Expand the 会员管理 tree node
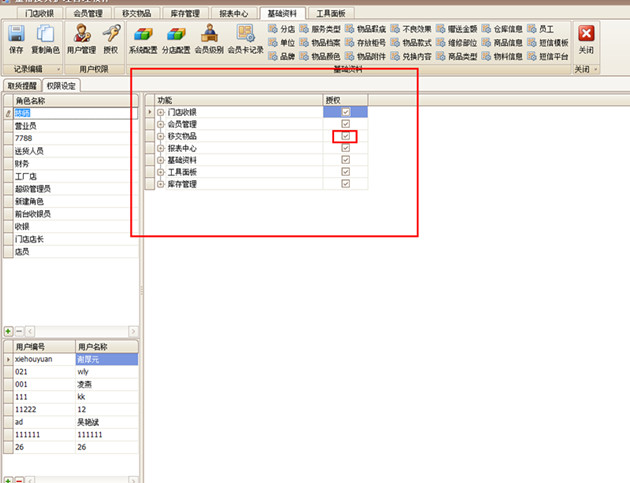This screenshot has height=483, width=630. click(161, 124)
